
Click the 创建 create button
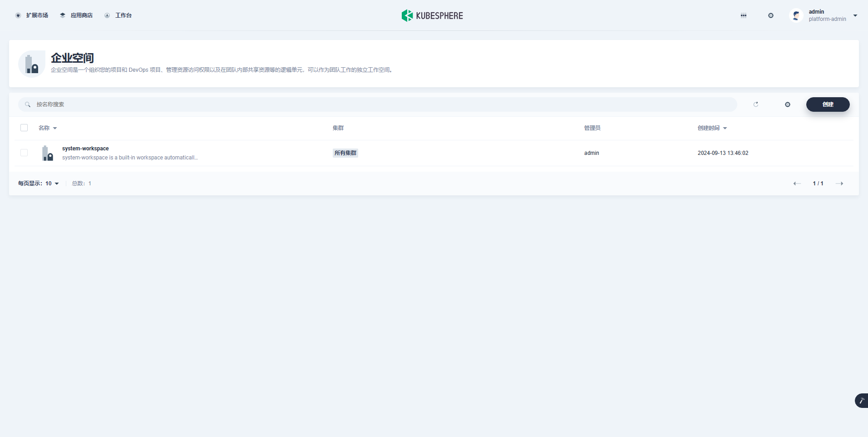pos(828,104)
